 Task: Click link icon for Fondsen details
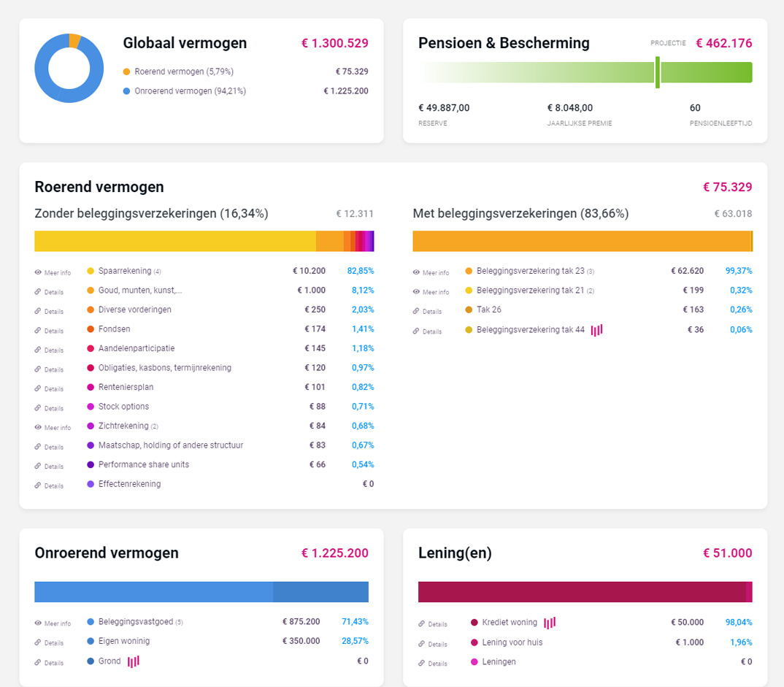pyautogui.click(x=38, y=331)
